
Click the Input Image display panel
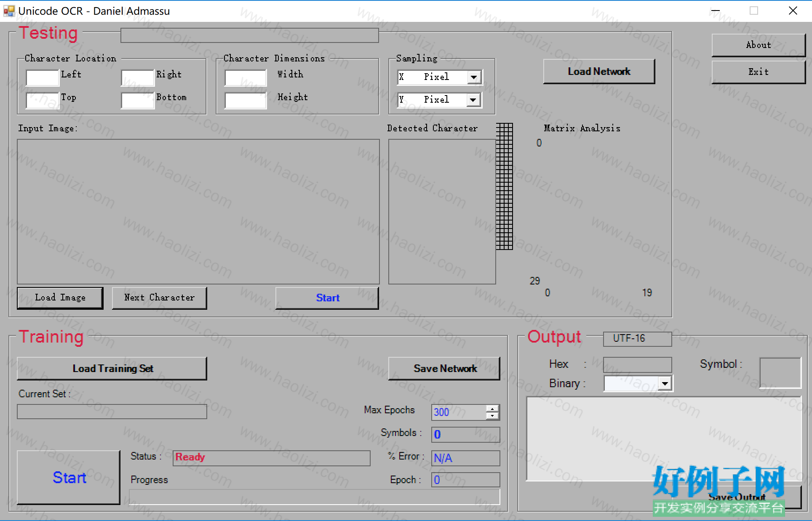pos(198,212)
